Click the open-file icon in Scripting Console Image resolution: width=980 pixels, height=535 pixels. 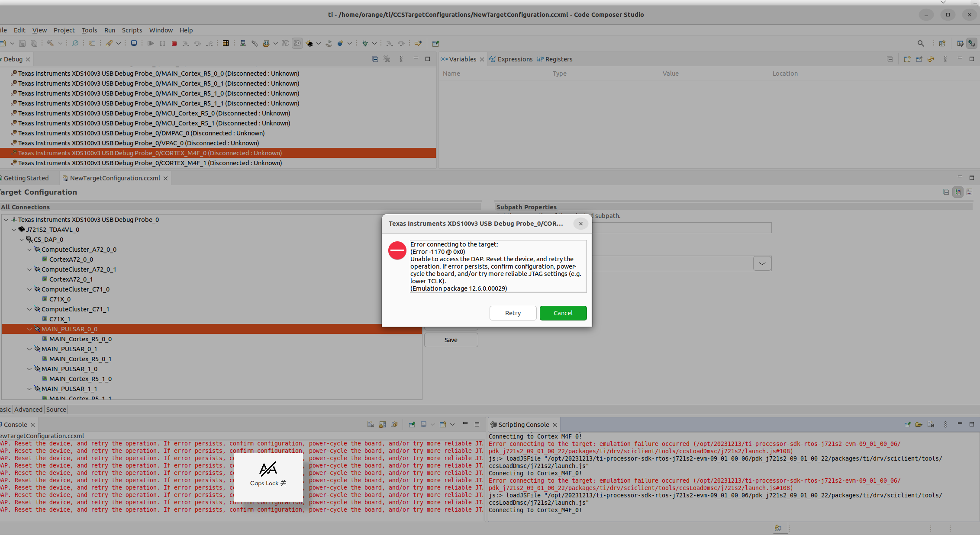point(919,425)
